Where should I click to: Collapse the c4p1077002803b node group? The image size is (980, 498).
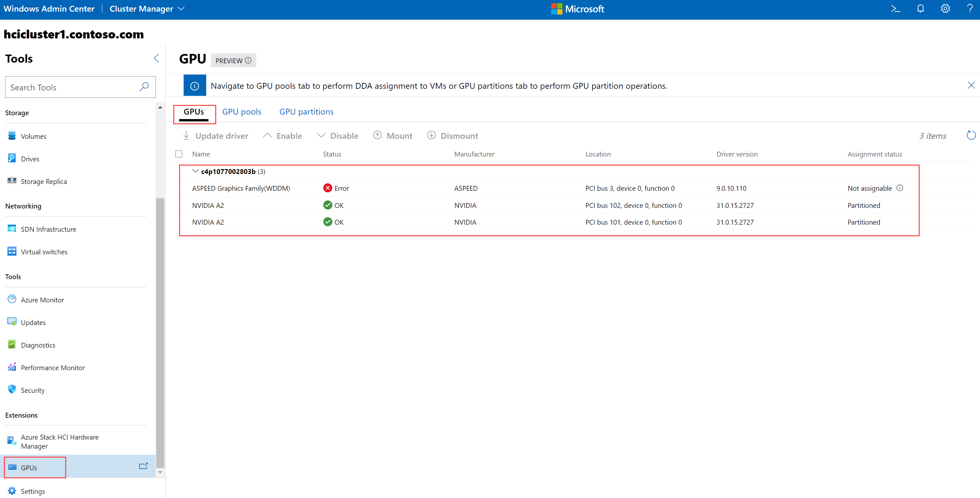point(196,171)
